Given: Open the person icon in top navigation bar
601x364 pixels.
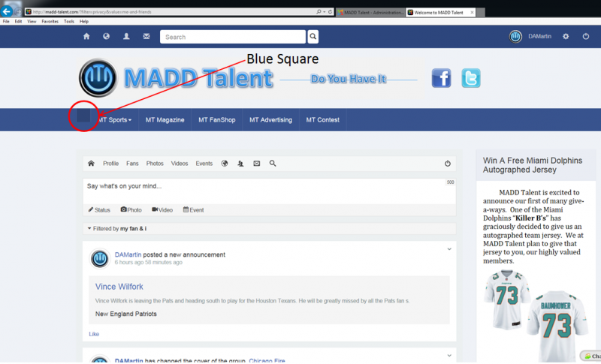Looking at the screenshot, I should pos(126,36).
